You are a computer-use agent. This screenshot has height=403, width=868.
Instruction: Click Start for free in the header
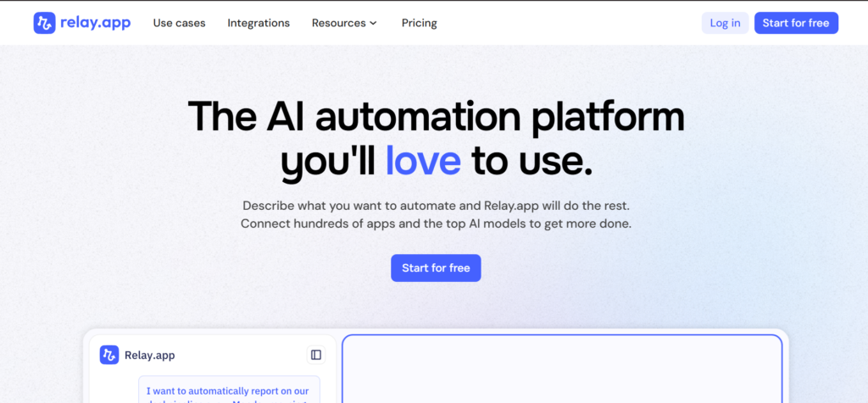click(796, 23)
